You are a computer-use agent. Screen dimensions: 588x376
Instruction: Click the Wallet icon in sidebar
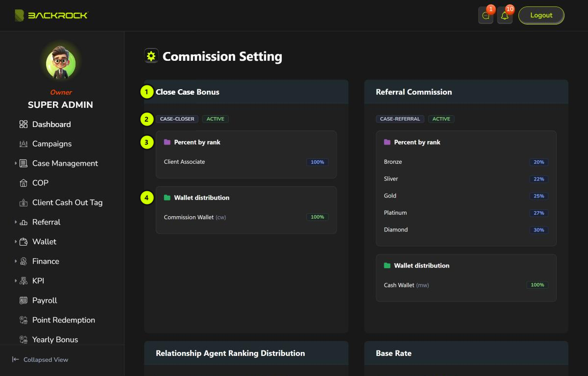(24, 242)
